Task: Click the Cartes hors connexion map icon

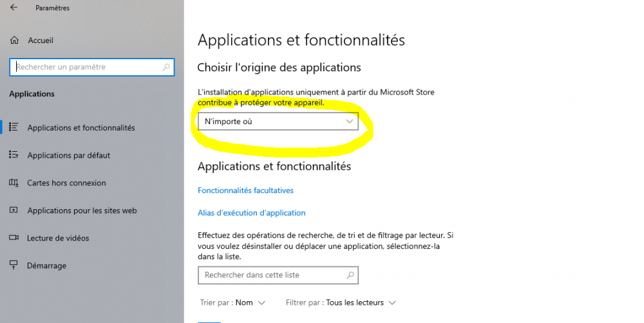Action: (x=14, y=183)
